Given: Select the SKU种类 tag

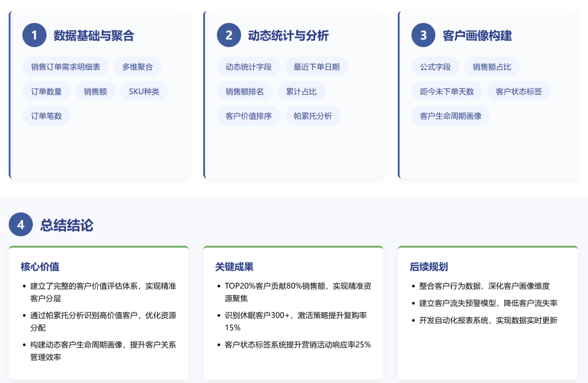Looking at the screenshot, I should [144, 91].
